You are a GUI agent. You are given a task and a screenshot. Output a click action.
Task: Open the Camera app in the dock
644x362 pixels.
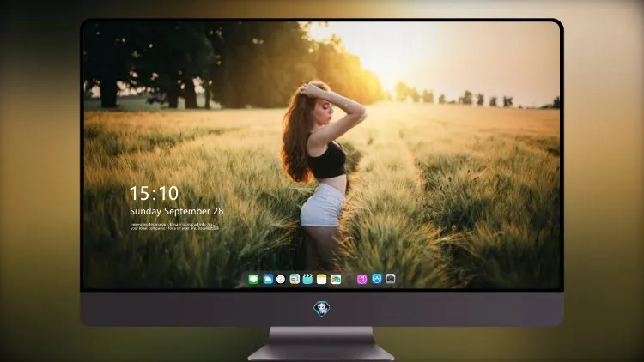click(x=391, y=279)
